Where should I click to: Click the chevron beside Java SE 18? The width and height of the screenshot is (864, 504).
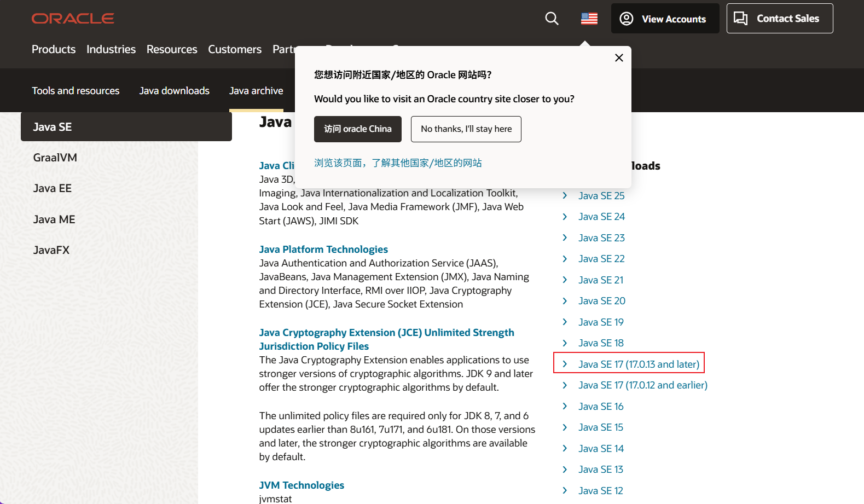(x=565, y=343)
